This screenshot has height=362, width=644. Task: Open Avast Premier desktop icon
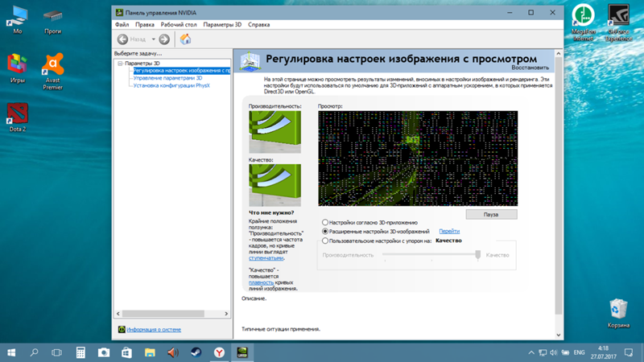(53, 66)
